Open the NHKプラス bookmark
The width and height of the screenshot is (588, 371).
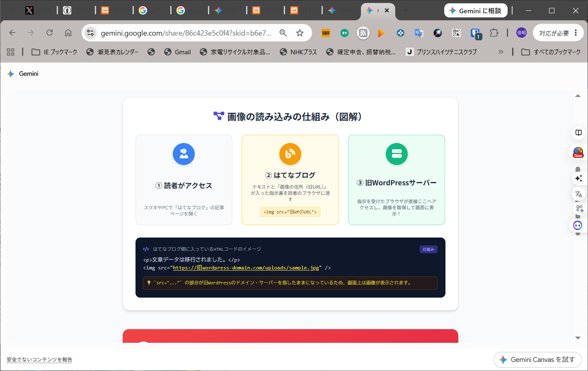pos(298,52)
